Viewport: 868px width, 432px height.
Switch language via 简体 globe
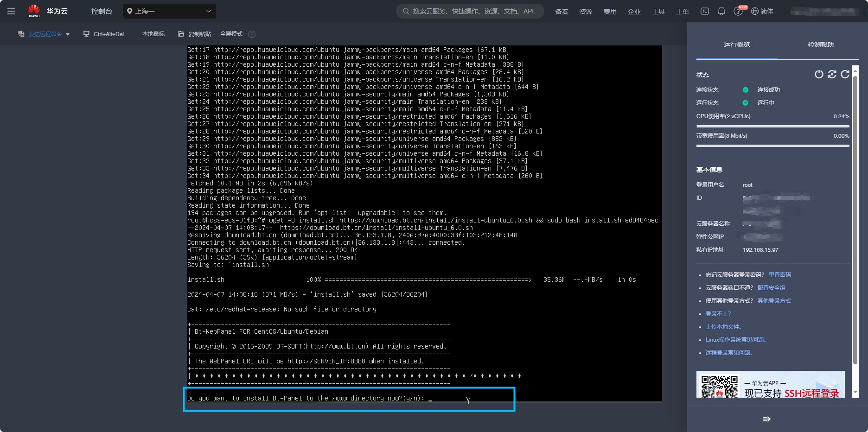click(762, 11)
